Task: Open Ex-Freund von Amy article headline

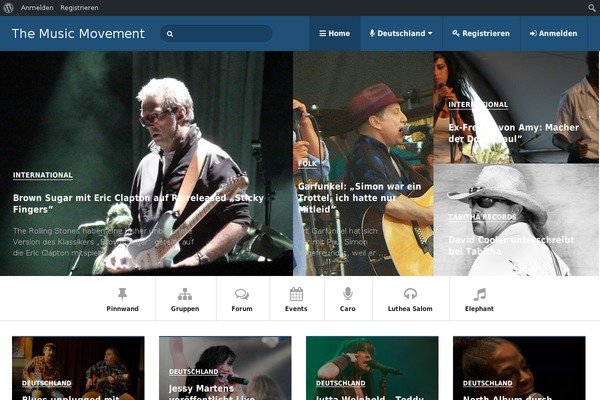Action: [x=514, y=133]
